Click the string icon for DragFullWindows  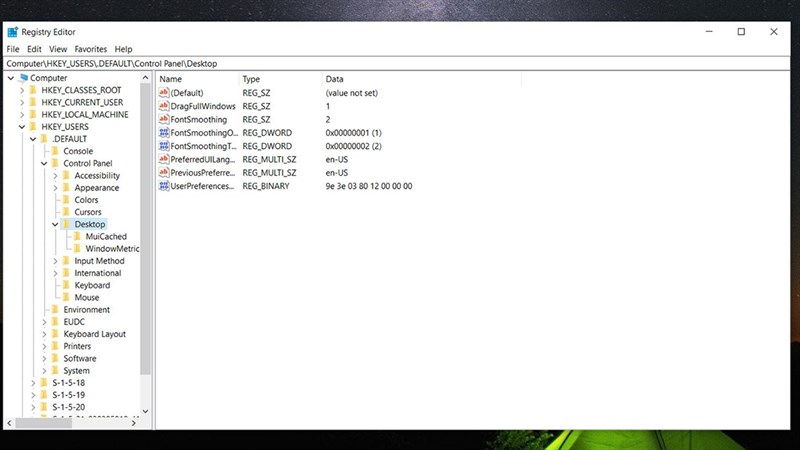click(164, 106)
